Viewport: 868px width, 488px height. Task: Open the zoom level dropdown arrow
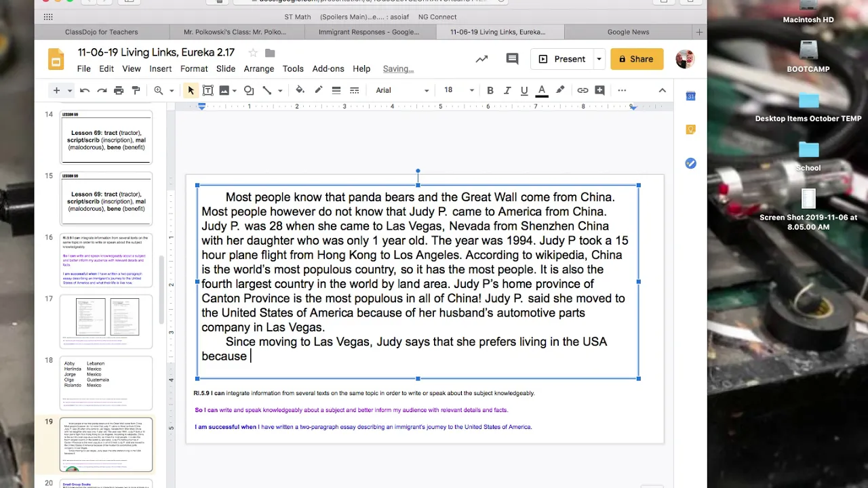pos(172,90)
